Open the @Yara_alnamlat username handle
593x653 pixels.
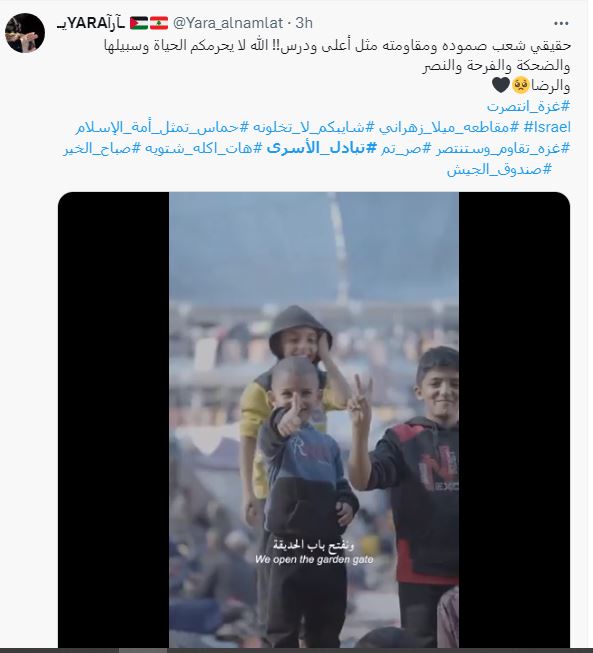pos(228,23)
